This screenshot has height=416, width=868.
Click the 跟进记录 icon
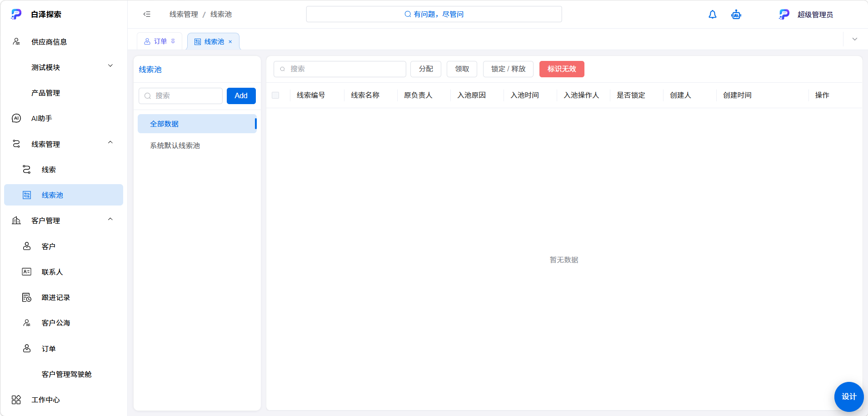tap(27, 297)
